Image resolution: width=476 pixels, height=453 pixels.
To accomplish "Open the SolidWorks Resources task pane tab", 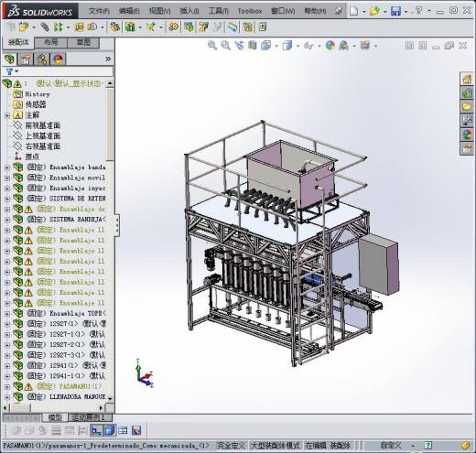I will coord(467,79).
